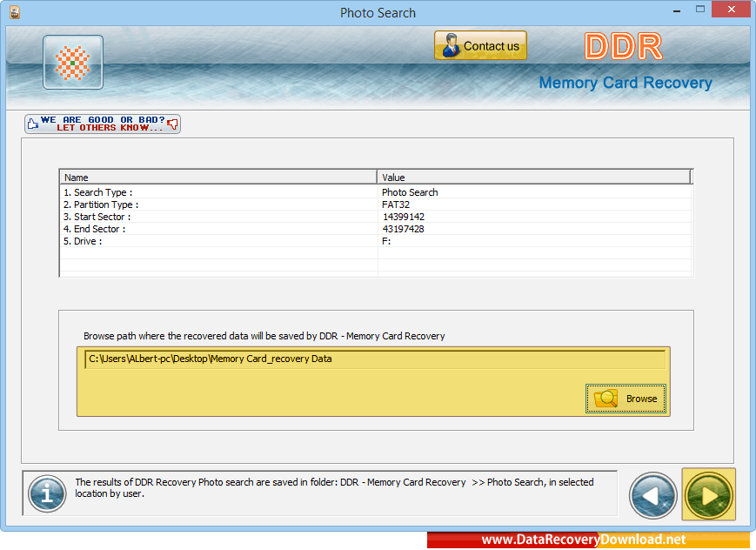Minimize the Photo Search window
This screenshot has width=756, height=550.
click(677, 10)
